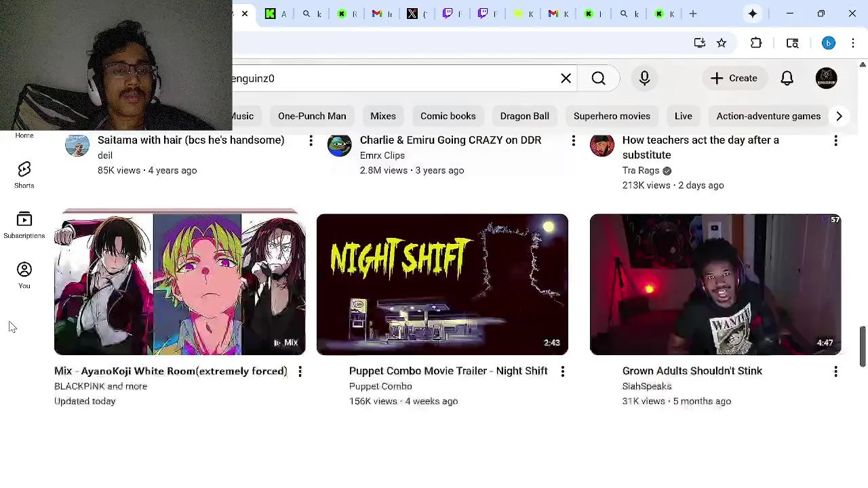868x488 pixels.
Task: Select the Comic books filter chip
Action: (448, 116)
